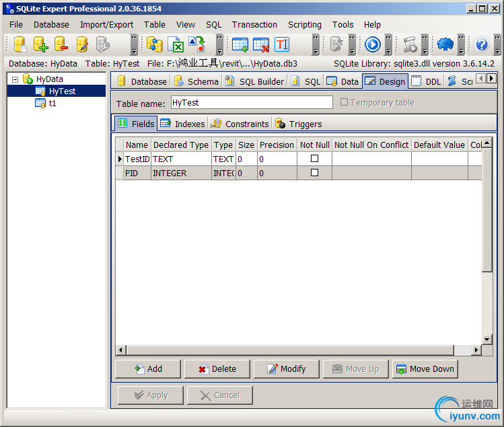The image size is (504, 427).
Task: Open the Indexes sub-tab
Action: [x=182, y=124]
